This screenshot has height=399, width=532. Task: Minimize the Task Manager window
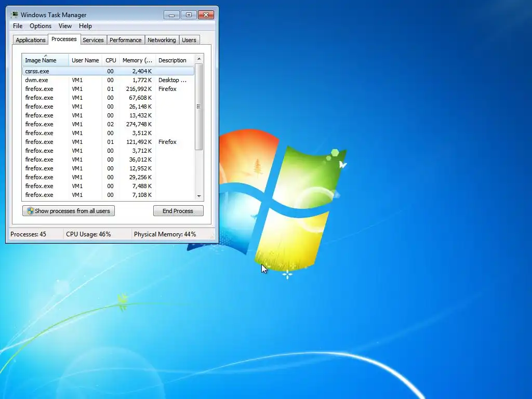pos(171,15)
